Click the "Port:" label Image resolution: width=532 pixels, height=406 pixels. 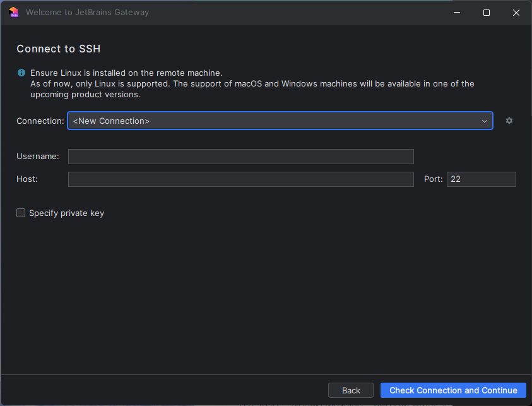coord(434,179)
